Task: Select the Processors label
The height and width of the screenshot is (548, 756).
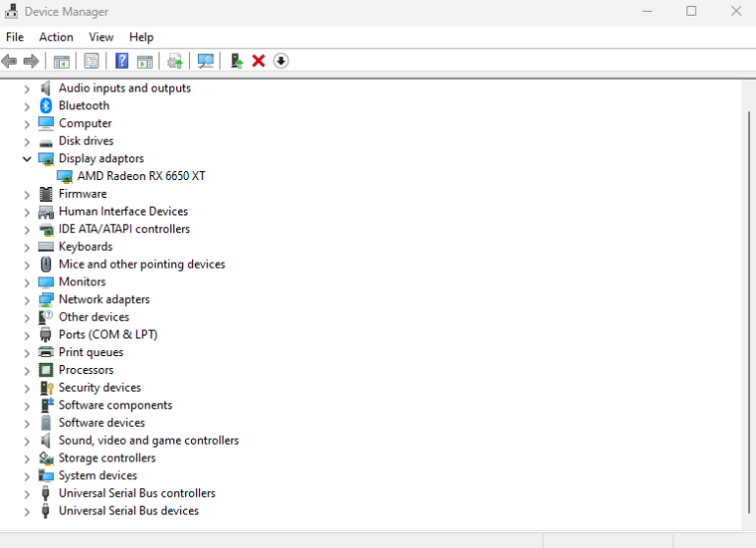Action: 87,370
